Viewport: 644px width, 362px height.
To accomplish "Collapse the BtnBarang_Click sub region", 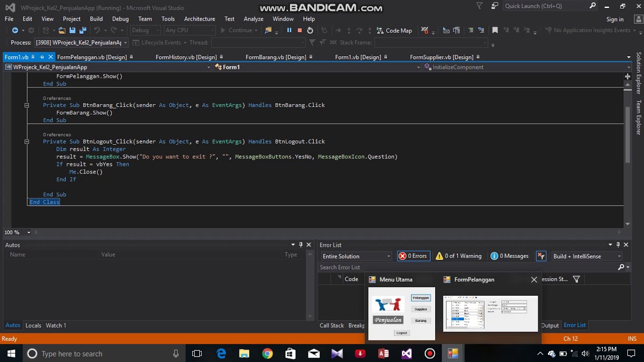I will [27, 105].
